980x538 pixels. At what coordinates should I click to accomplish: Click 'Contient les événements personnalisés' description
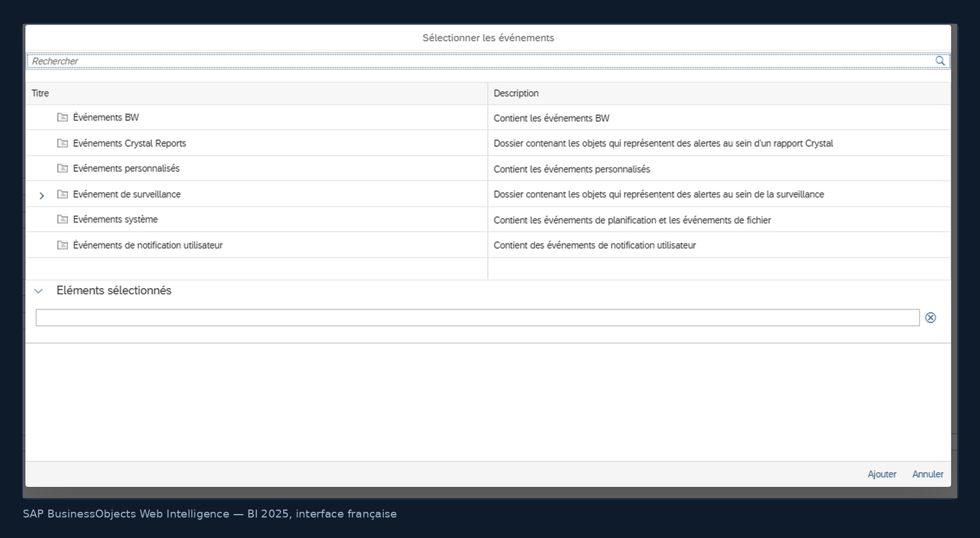(x=571, y=169)
